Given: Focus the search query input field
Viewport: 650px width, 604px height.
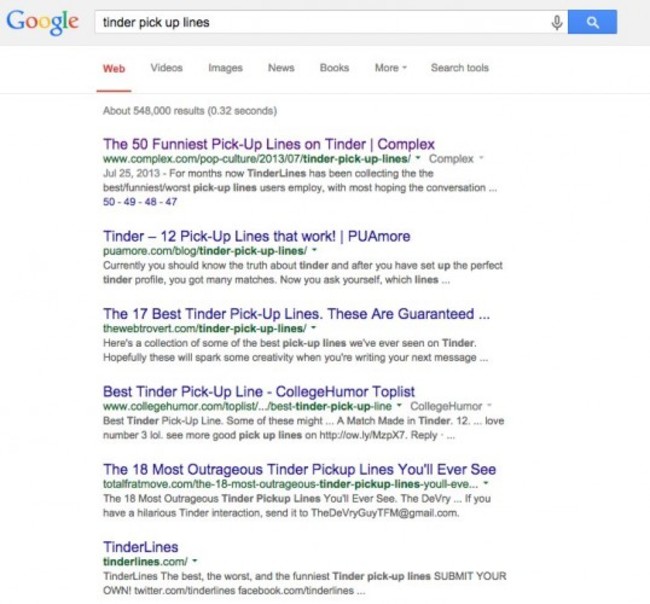Looking at the screenshot, I should 321,22.
